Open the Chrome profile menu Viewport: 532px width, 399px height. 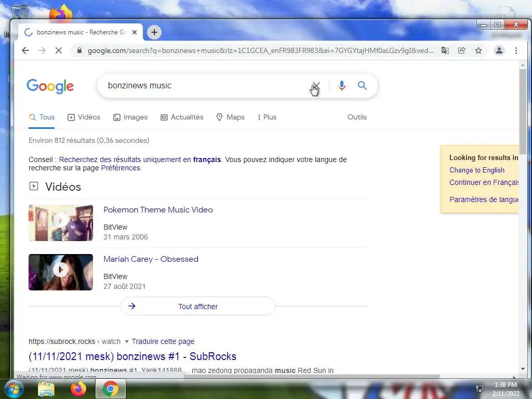499,50
